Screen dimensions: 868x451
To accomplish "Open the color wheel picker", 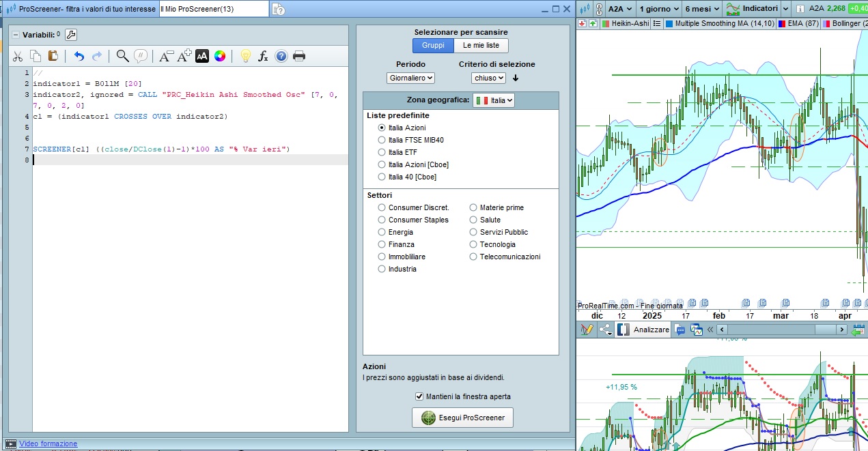I will pos(220,56).
